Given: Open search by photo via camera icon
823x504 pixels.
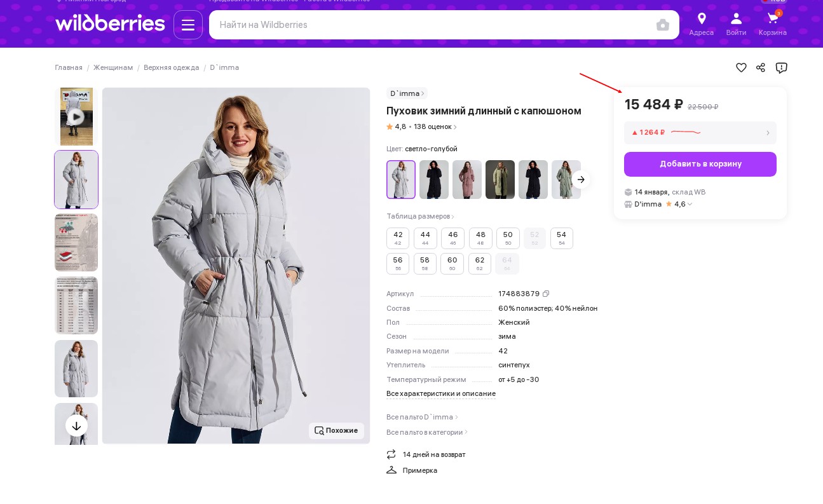Looking at the screenshot, I should point(663,25).
